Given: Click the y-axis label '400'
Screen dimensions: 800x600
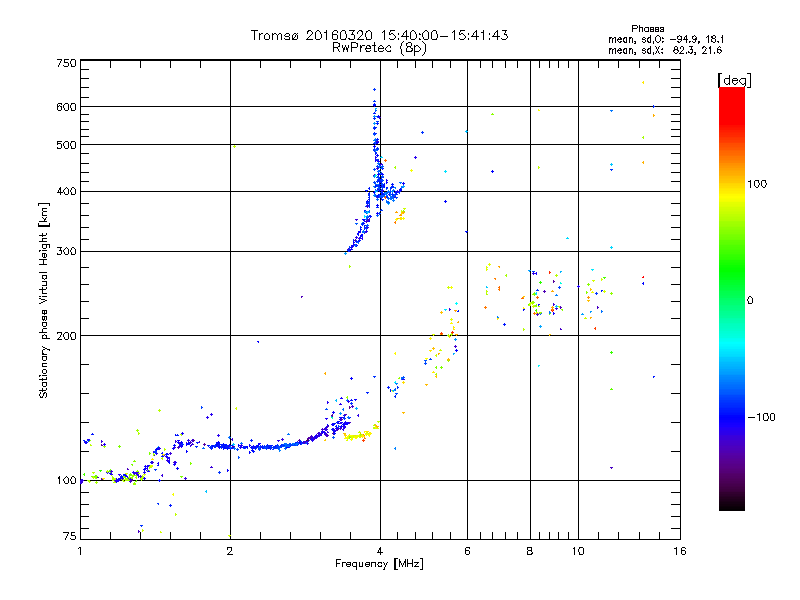Looking at the screenshot, I should coord(66,191).
